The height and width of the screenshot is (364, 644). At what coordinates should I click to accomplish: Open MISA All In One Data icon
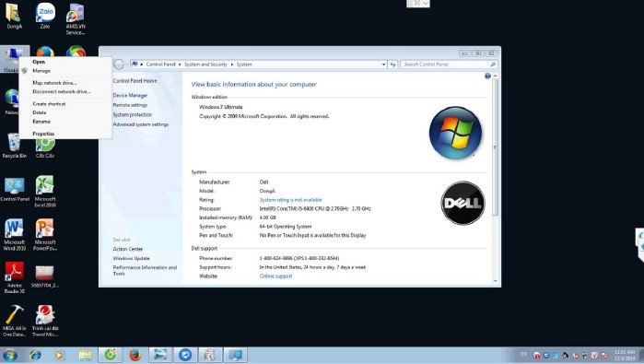15,321
